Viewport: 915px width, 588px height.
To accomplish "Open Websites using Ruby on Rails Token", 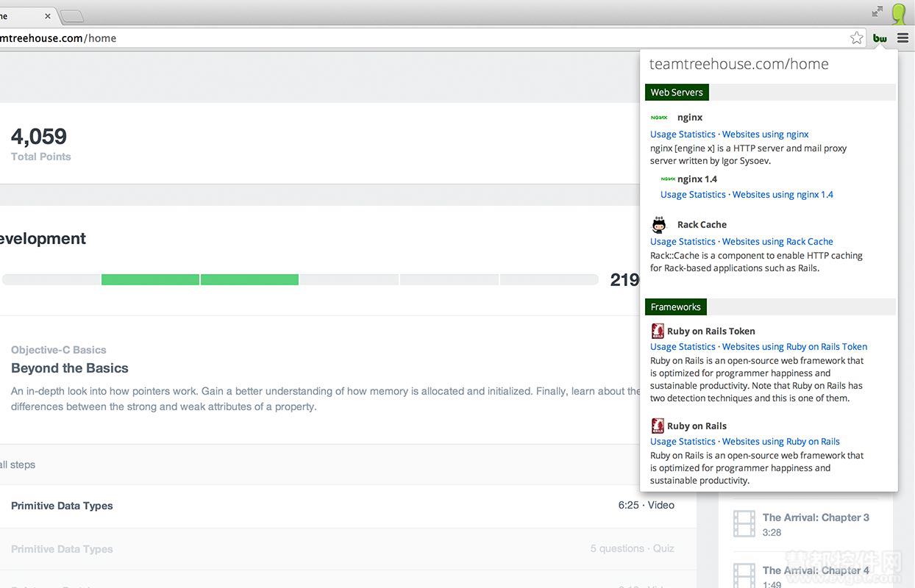I will [x=794, y=347].
